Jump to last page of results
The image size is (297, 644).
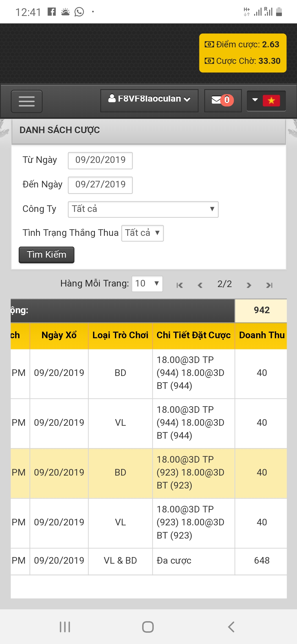[x=269, y=285]
